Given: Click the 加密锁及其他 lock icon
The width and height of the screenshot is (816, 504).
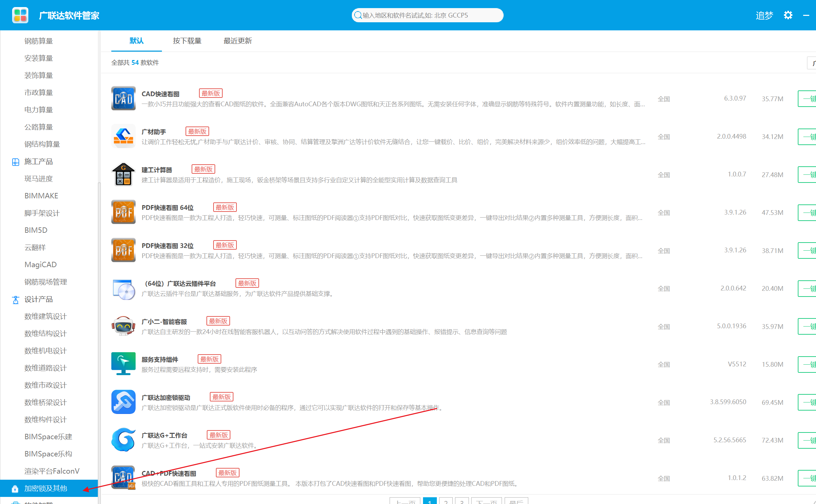Looking at the screenshot, I should (15, 488).
